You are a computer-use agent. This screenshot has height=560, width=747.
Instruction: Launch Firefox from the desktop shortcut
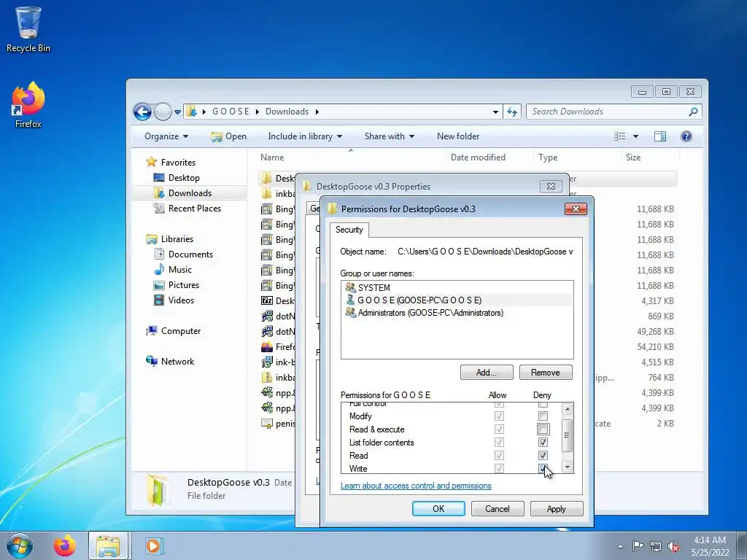(x=28, y=105)
